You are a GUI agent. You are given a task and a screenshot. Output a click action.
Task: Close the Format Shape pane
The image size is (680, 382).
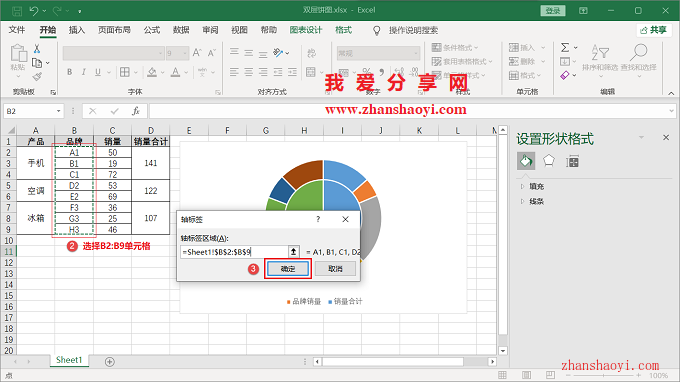pos(666,137)
